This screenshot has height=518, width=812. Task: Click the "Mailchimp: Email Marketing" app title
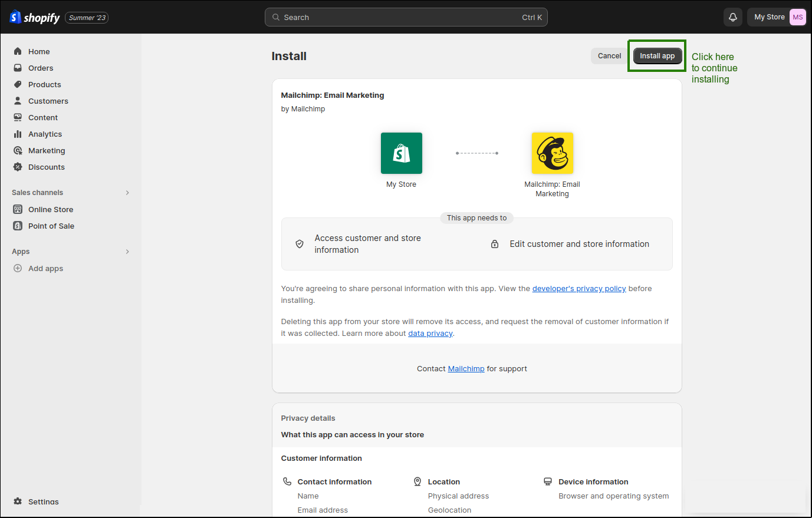point(333,95)
